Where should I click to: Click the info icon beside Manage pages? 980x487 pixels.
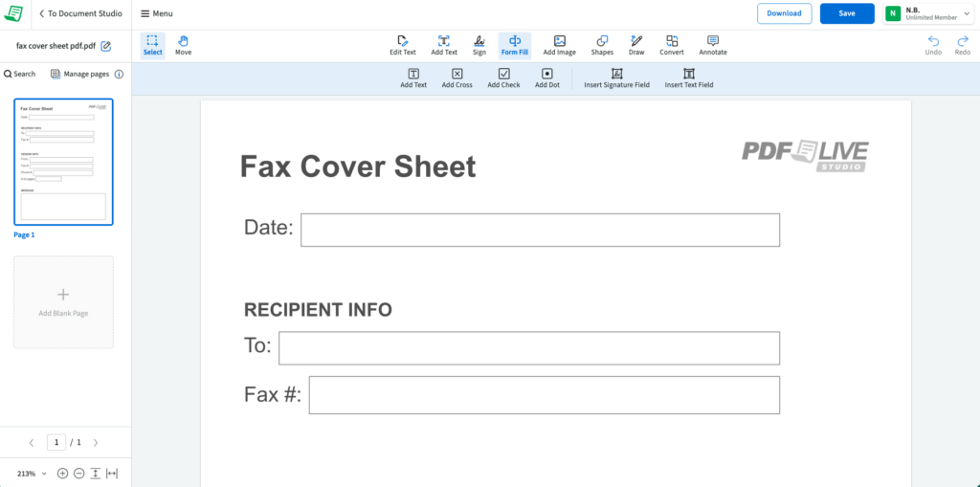coord(119,74)
